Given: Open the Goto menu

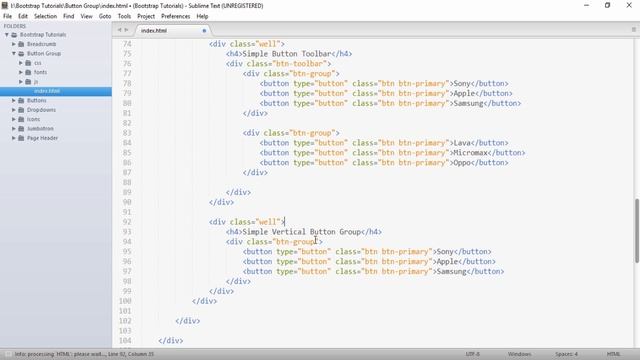Looking at the screenshot, I should point(105,16).
